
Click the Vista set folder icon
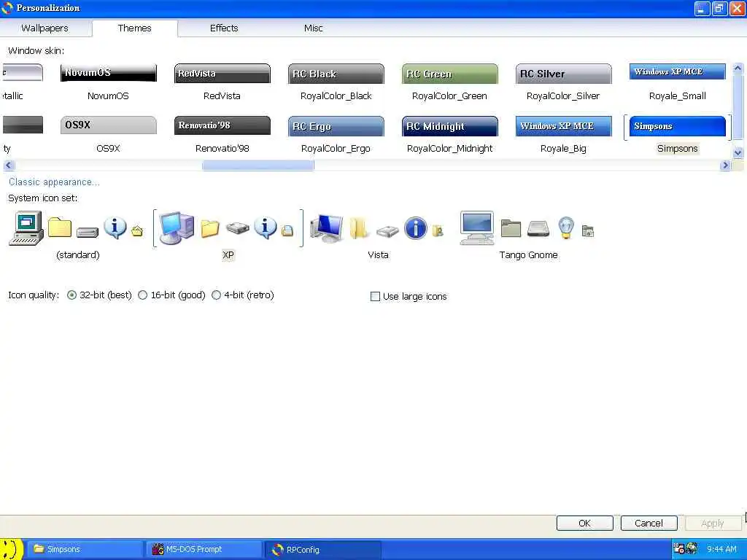click(x=360, y=227)
